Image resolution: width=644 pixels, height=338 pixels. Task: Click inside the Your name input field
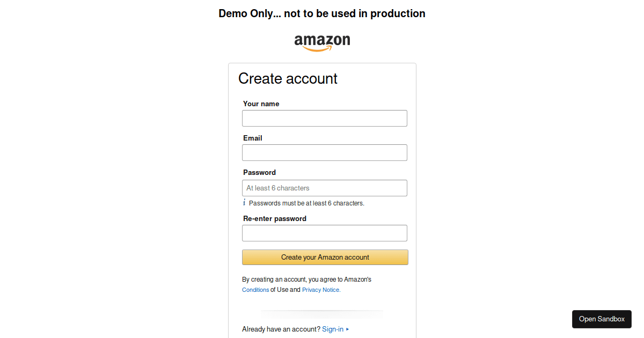(324, 118)
